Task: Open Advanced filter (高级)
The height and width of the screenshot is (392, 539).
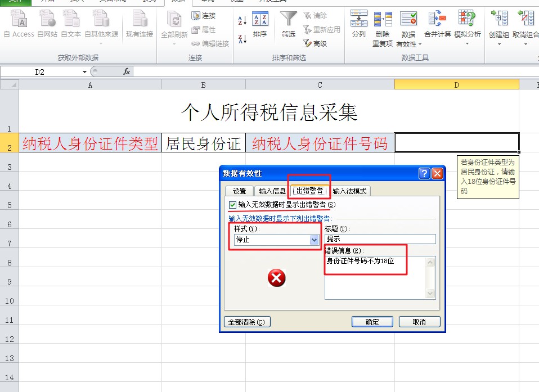Action: tap(315, 44)
